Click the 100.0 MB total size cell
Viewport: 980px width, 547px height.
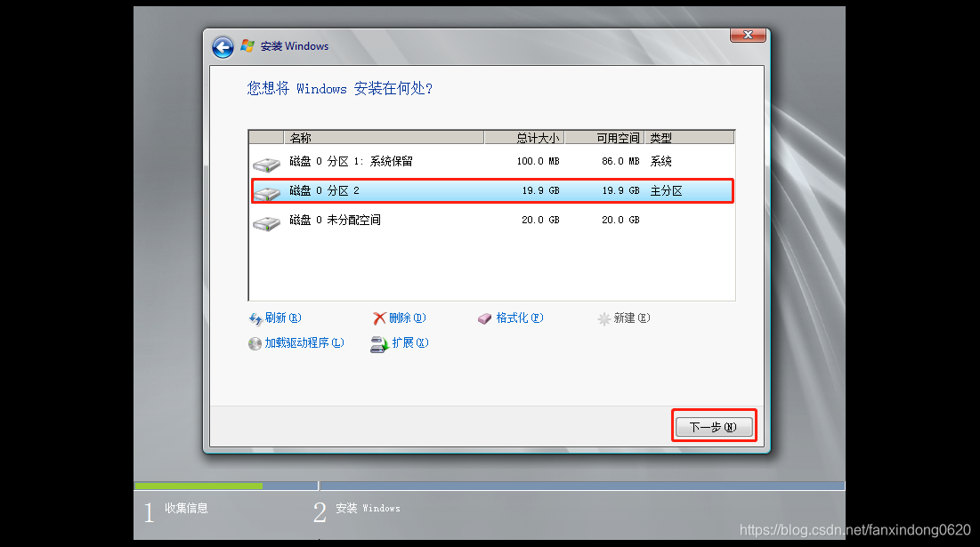[539, 161]
